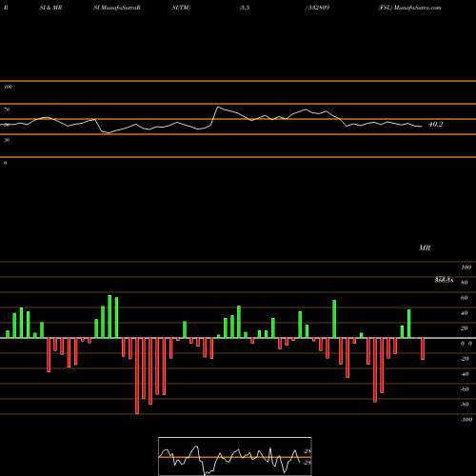Click the MR axis label -100

click(x=466, y=420)
